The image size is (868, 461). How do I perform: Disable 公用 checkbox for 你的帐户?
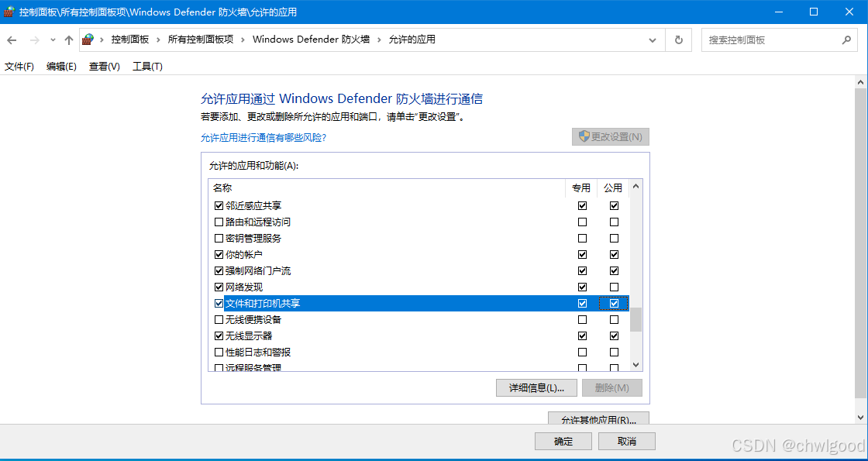tap(614, 255)
